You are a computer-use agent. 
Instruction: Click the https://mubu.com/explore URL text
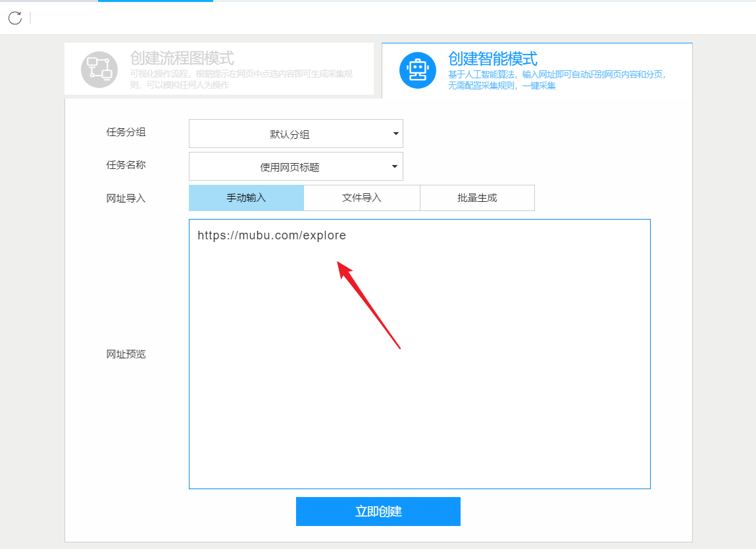coord(272,235)
